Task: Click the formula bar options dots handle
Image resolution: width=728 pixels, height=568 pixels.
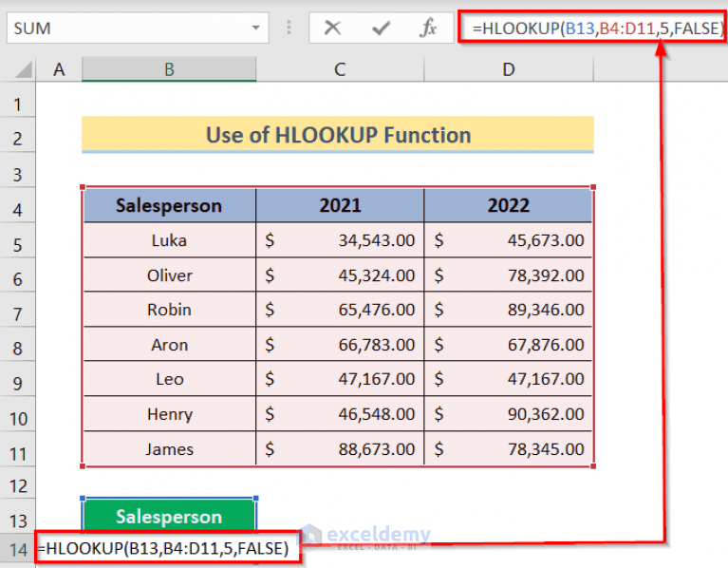Action: coord(289,28)
